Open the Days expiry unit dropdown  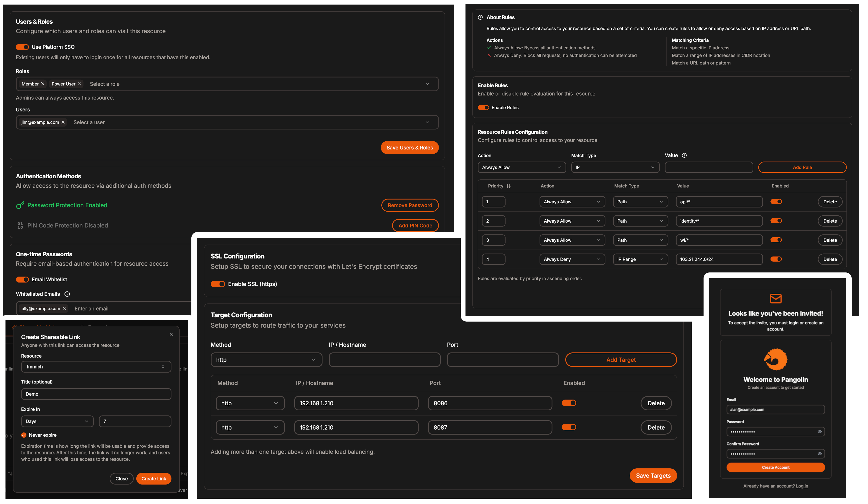(x=57, y=421)
